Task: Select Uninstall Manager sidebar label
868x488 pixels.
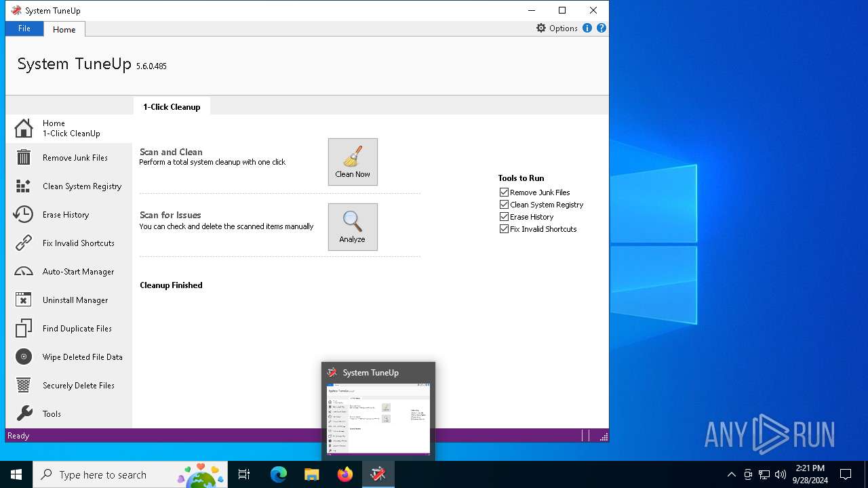Action: [x=75, y=300]
